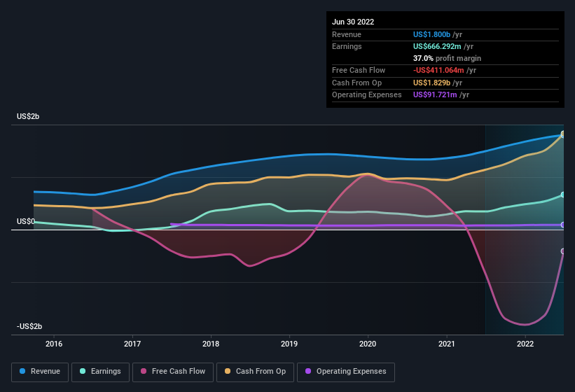
Task: Toggle the Earnings series in legend
Action: 100,372
